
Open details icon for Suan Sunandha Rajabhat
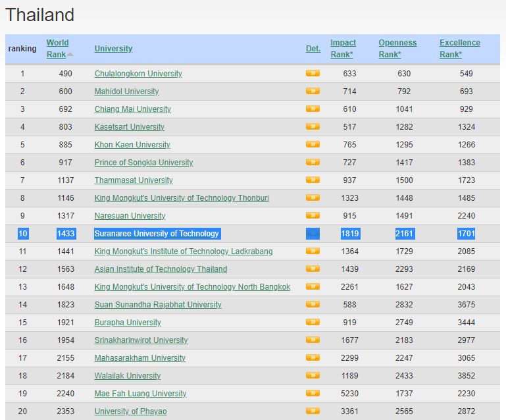pos(313,303)
